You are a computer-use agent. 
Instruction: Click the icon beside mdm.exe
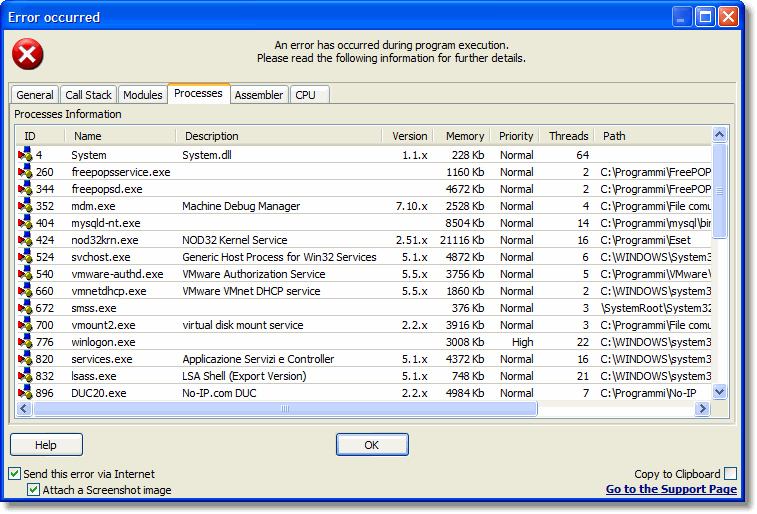coord(25,206)
